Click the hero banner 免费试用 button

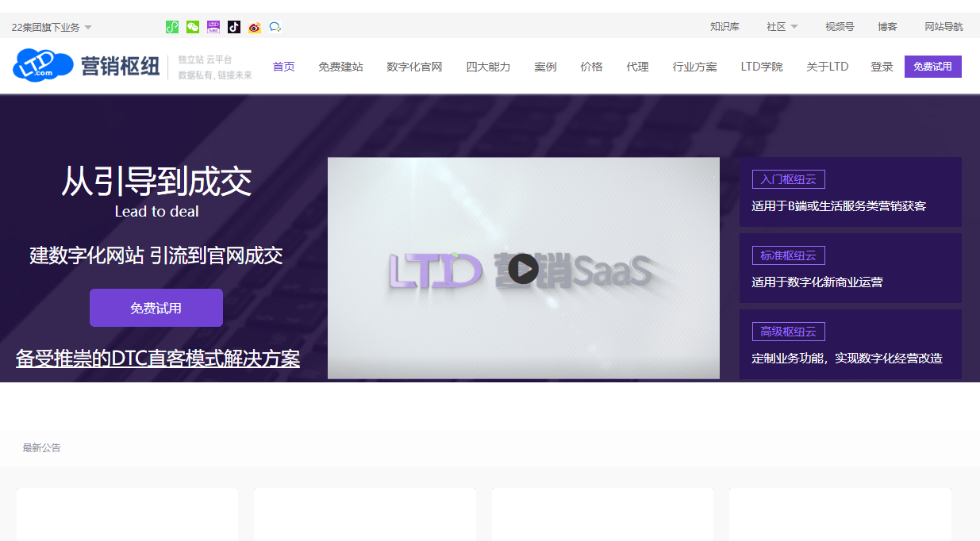(156, 308)
